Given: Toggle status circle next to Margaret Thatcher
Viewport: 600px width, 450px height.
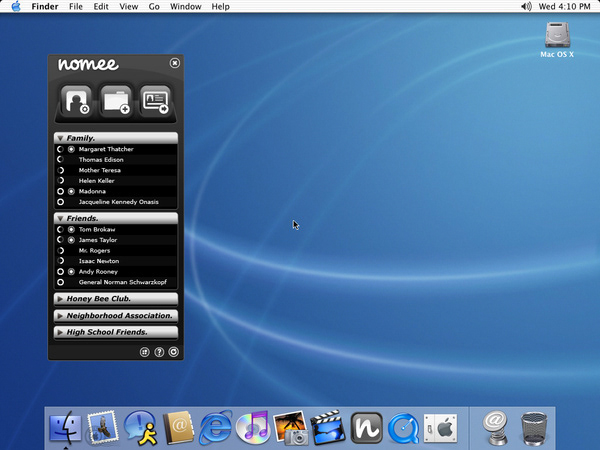Looking at the screenshot, I should pyautogui.click(x=60, y=149).
